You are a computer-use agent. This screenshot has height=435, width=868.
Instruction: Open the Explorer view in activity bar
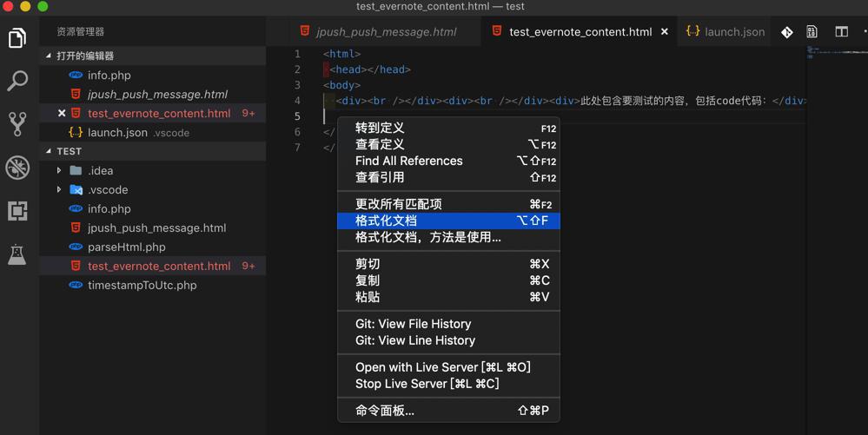click(17, 37)
